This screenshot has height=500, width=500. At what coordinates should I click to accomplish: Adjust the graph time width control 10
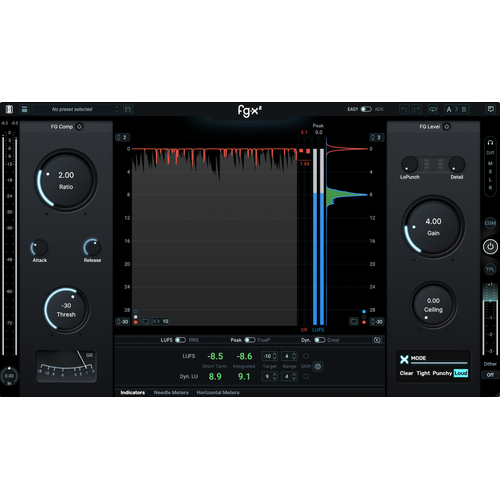click(161, 322)
